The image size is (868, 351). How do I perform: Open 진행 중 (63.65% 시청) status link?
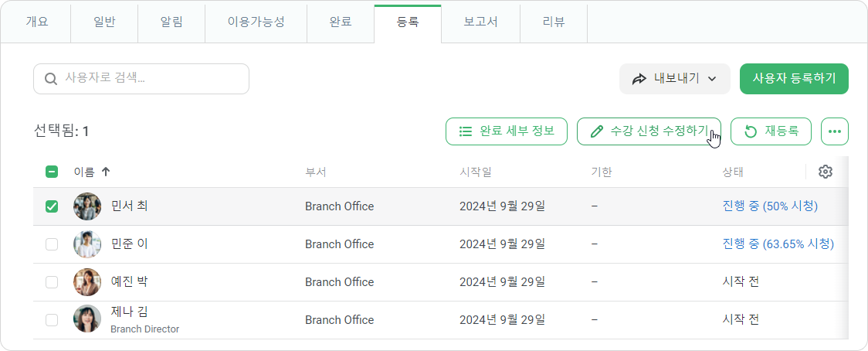[778, 244]
